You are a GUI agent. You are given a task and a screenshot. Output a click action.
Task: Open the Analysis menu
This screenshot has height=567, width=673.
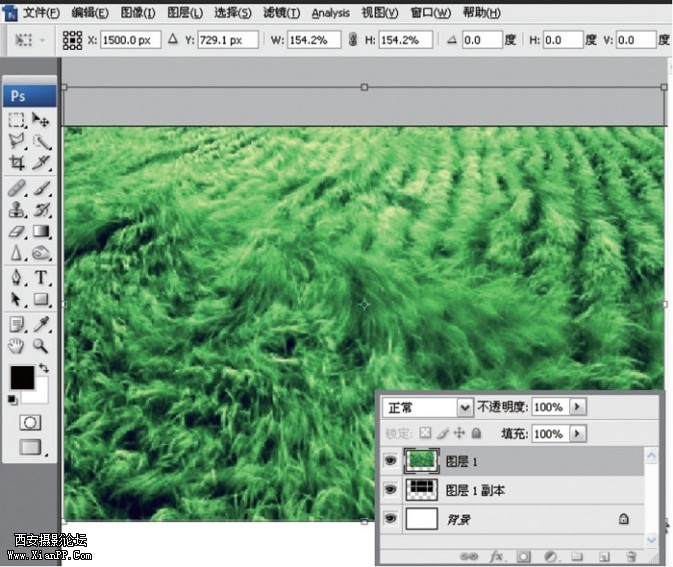tap(330, 13)
